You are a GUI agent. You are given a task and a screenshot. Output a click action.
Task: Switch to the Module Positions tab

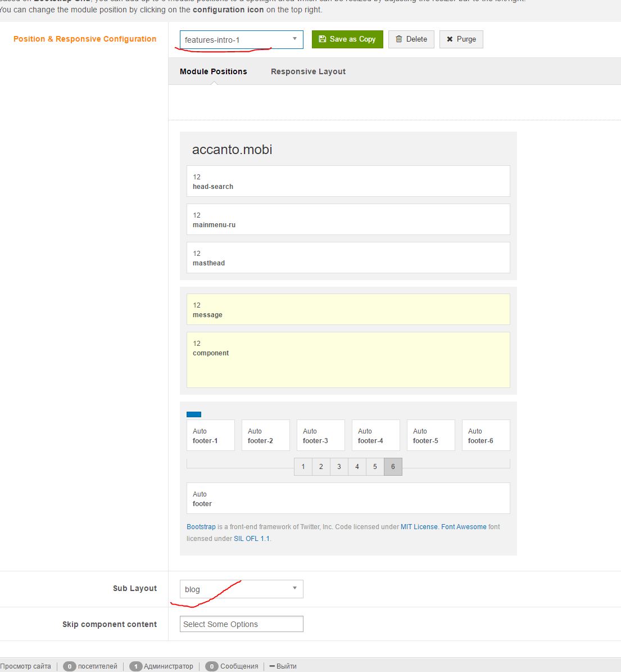click(x=214, y=71)
